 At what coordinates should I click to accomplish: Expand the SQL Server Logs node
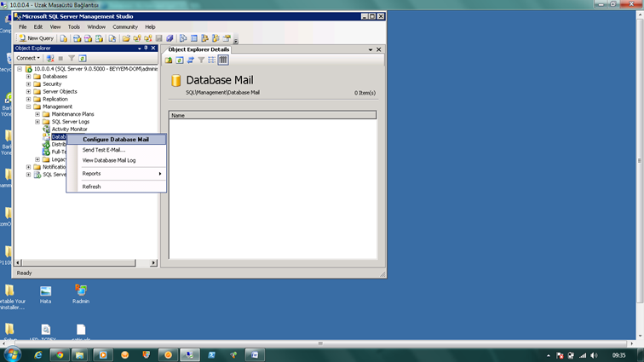(37, 122)
